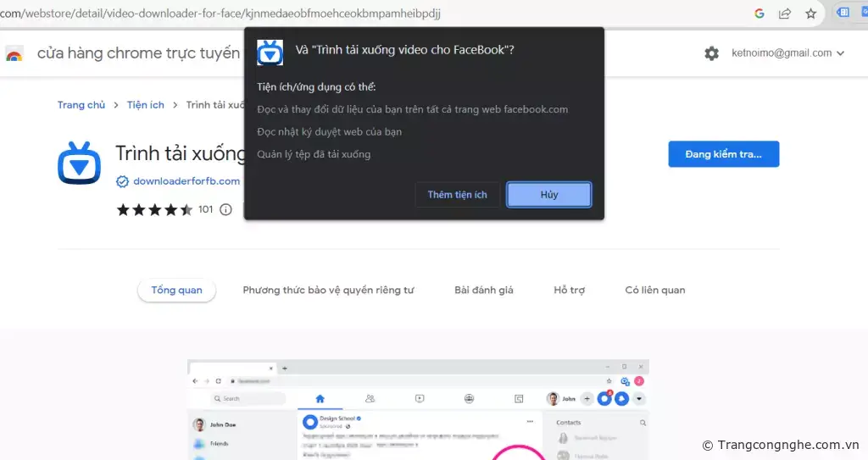Click the share page icon in address bar
The height and width of the screenshot is (460, 868).
[785, 13]
